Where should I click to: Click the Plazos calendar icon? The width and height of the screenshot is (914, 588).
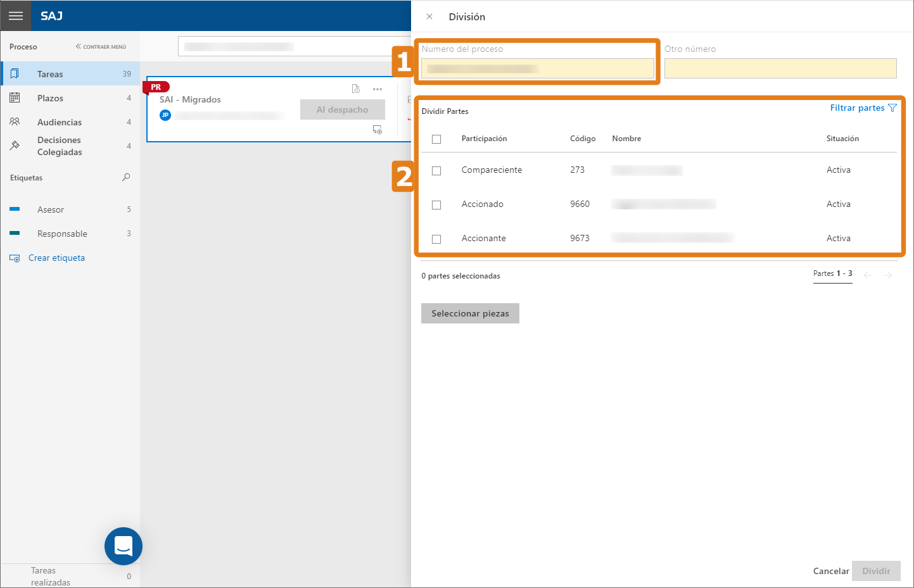(x=15, y=97)
